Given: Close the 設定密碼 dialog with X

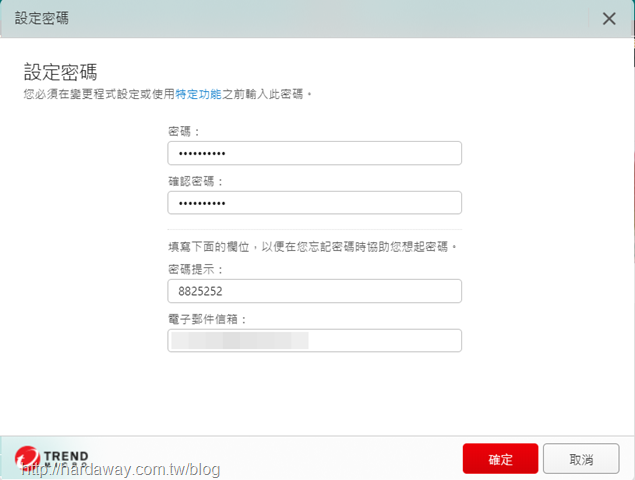Looking at the screenshot, I should 609,19.
